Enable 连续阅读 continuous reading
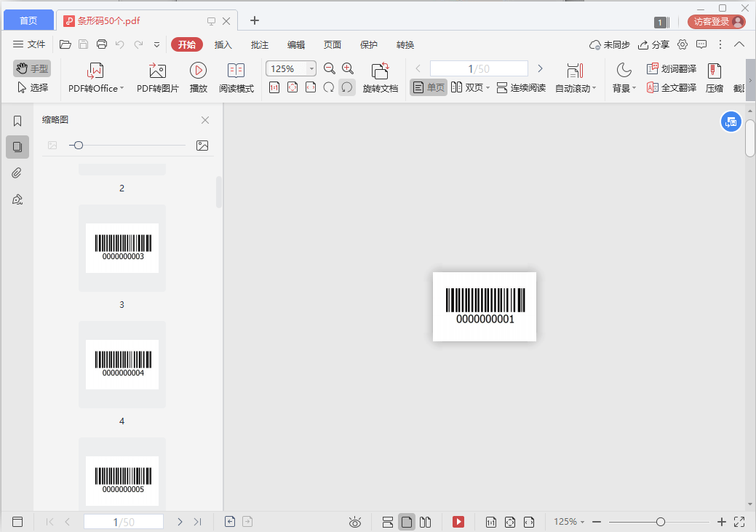 coord(521,87)
